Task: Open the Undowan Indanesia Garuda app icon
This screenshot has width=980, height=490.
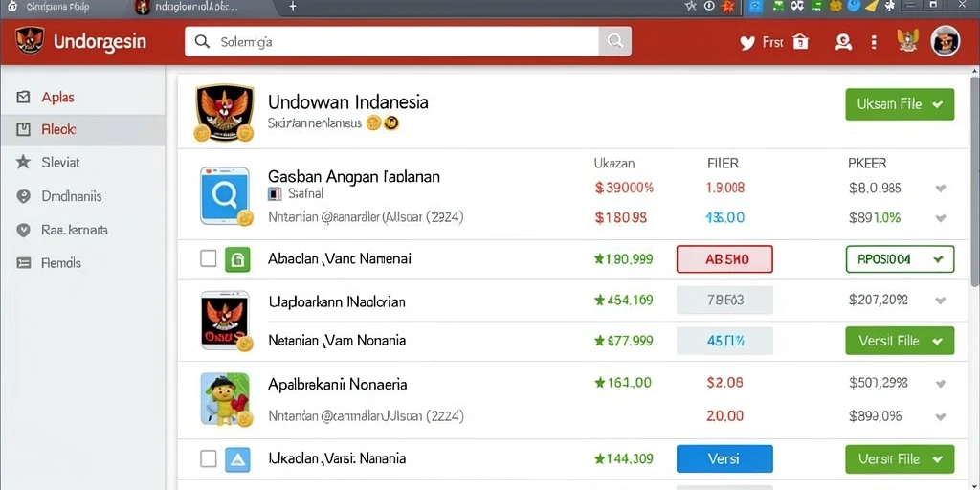Action: tap(224, 112)
